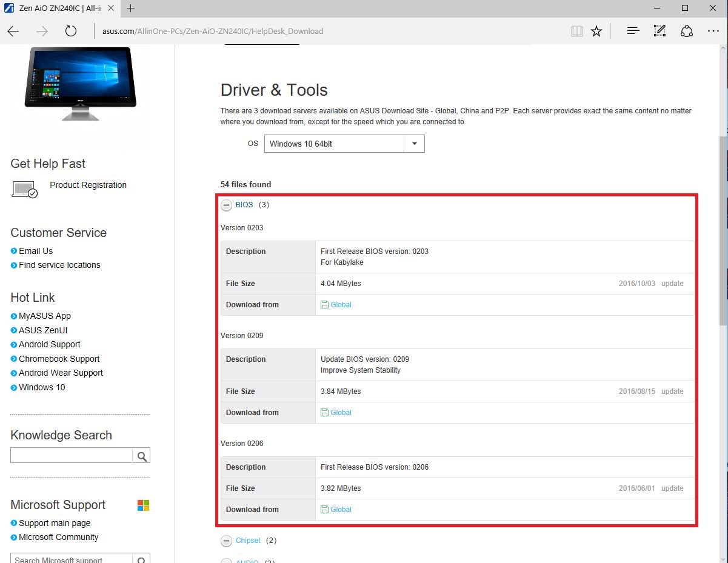Open Support main page link
The height and width of the screenshot is (563, 728).
click(55, 523)
